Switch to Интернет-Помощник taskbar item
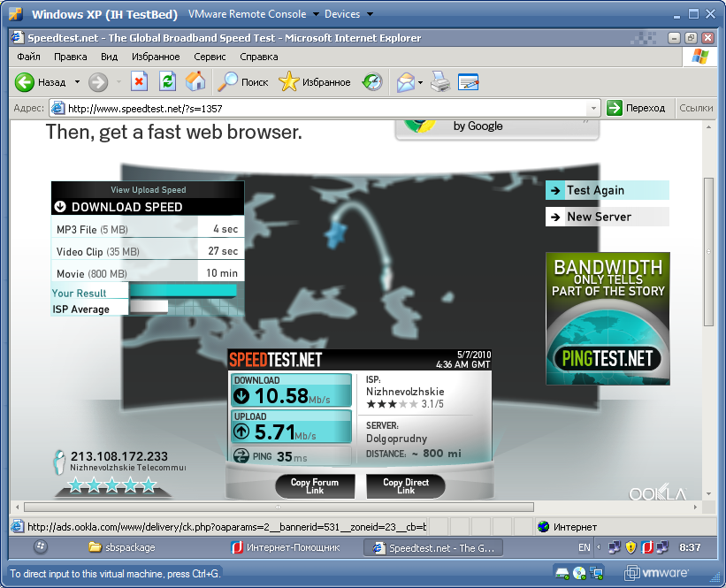This screenshot has width=726, height=588. tap(286, 547)
